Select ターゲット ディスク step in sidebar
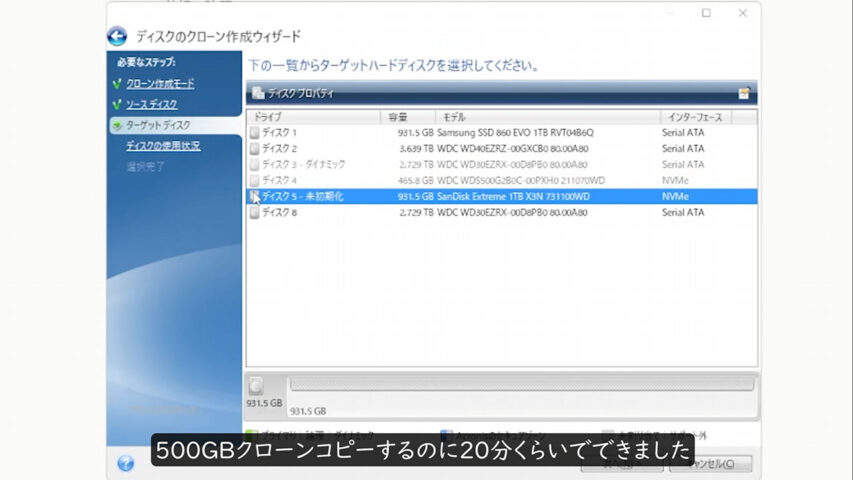Viewport: 853px width, 480px height. 158,125
